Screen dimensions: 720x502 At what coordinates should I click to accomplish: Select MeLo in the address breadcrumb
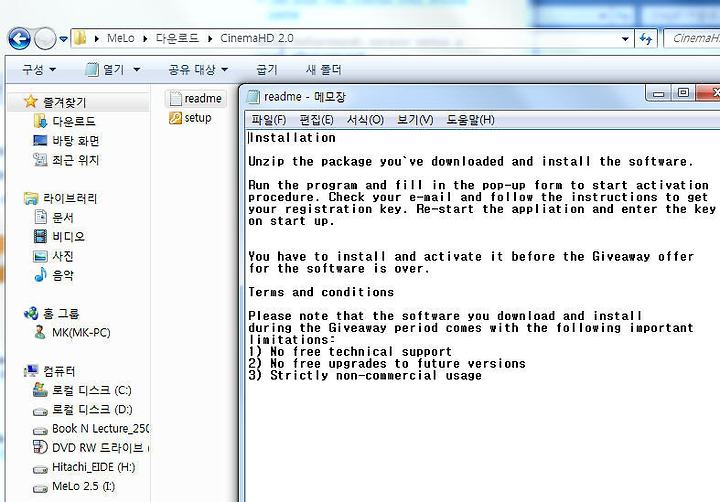click(120, 38)
